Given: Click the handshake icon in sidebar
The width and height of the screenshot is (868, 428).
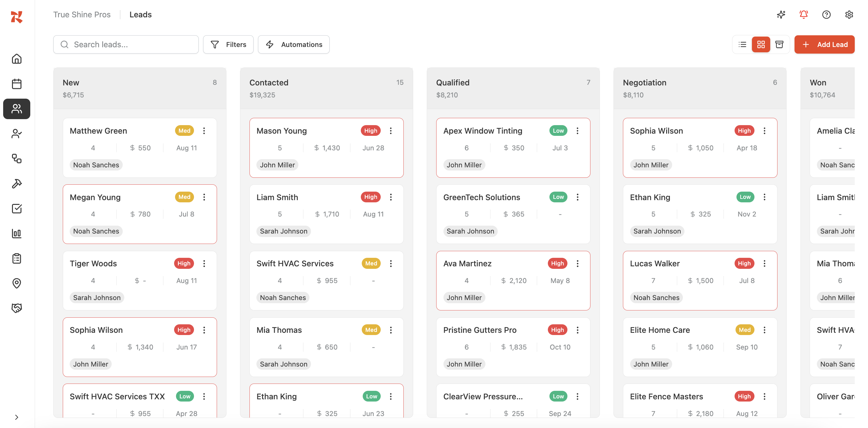Looking at the screenshot, I should [x=16, y=308].
